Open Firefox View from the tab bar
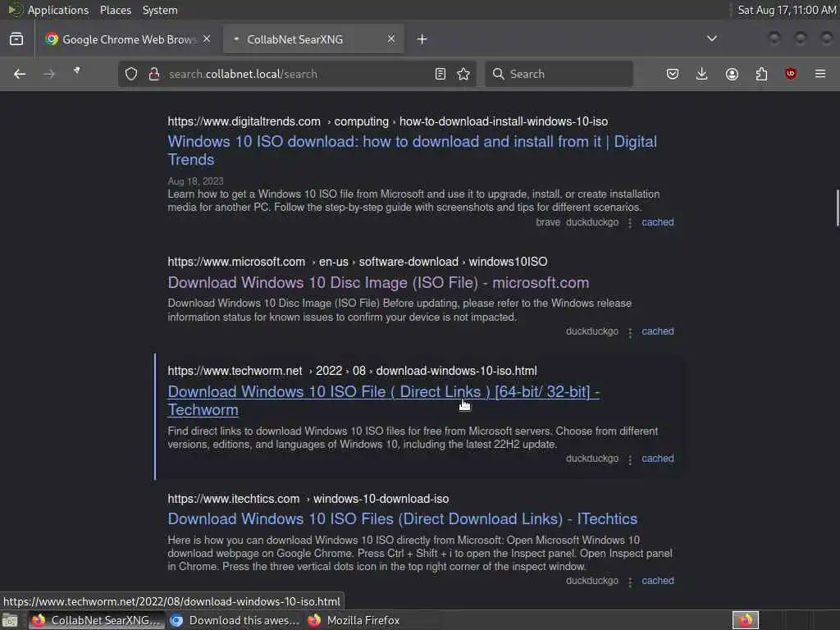The width and height of the screenshot is (840, 630). pos(16,39)
